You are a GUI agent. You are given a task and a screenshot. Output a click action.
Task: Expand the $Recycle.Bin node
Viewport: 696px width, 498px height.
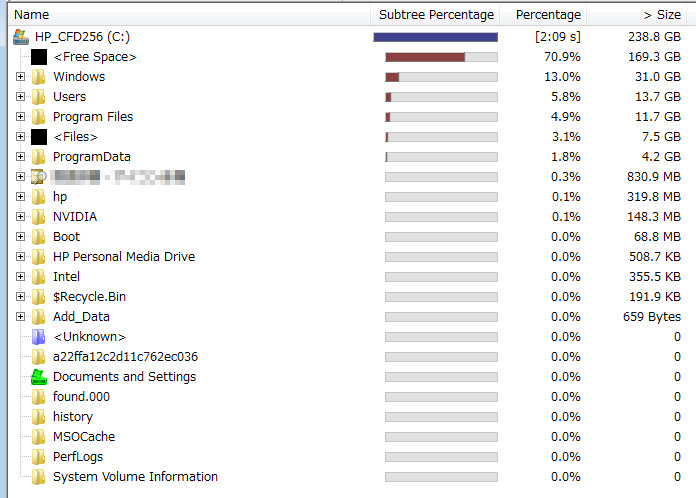pos(20,296)
